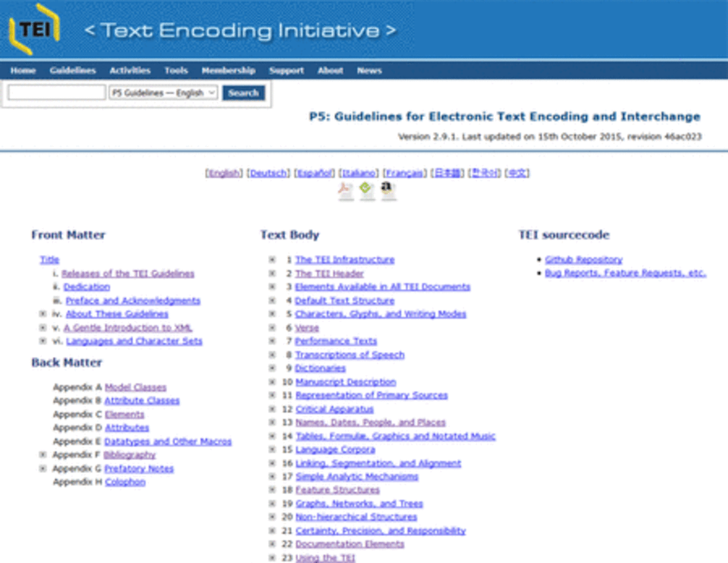Expand chapter 9 Dictionaries

click(x=272, y=368)
